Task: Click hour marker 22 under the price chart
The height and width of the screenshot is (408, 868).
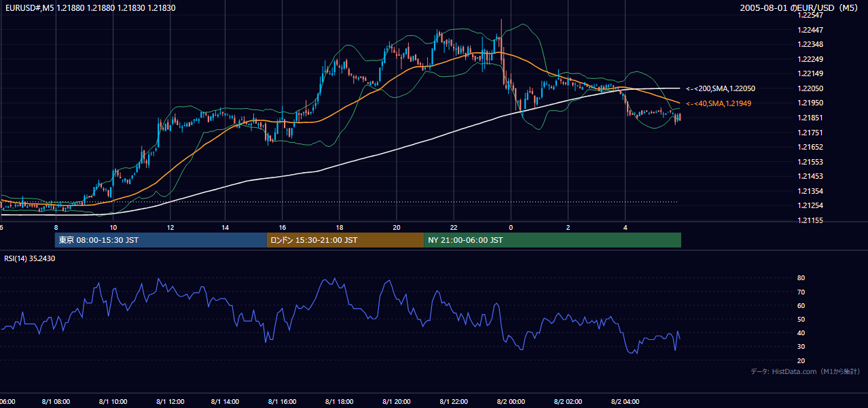Action: click(x=454, y=228)
